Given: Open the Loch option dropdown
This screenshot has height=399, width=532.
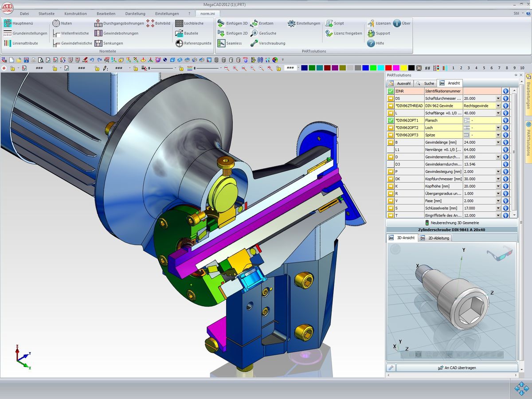Looking at the screenshot, I should [x=498, y=128].
